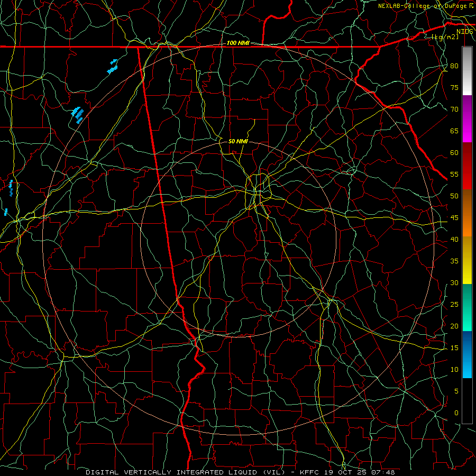Click the DIGITAL VERTICALLY INTEGRATED LIQUID (VIL) title

coord(185,472)
